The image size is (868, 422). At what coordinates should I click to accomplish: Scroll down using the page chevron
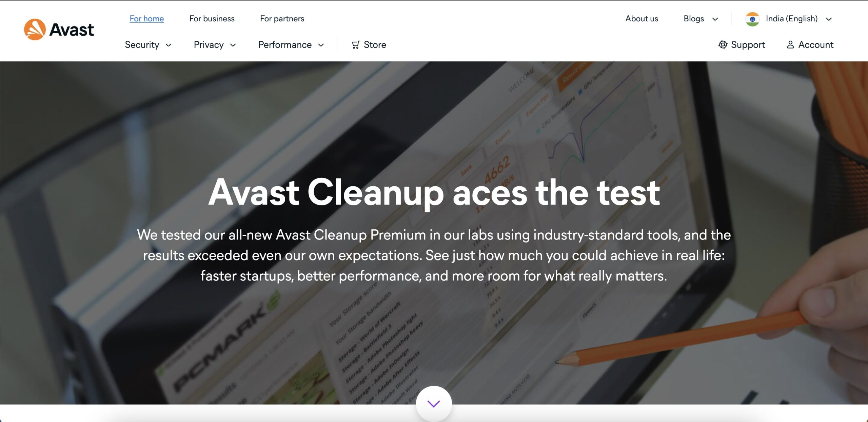[x=434, y=402]
